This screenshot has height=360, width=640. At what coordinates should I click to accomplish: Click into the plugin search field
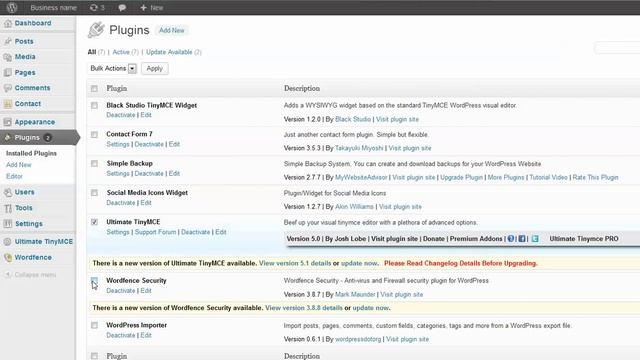617,48
